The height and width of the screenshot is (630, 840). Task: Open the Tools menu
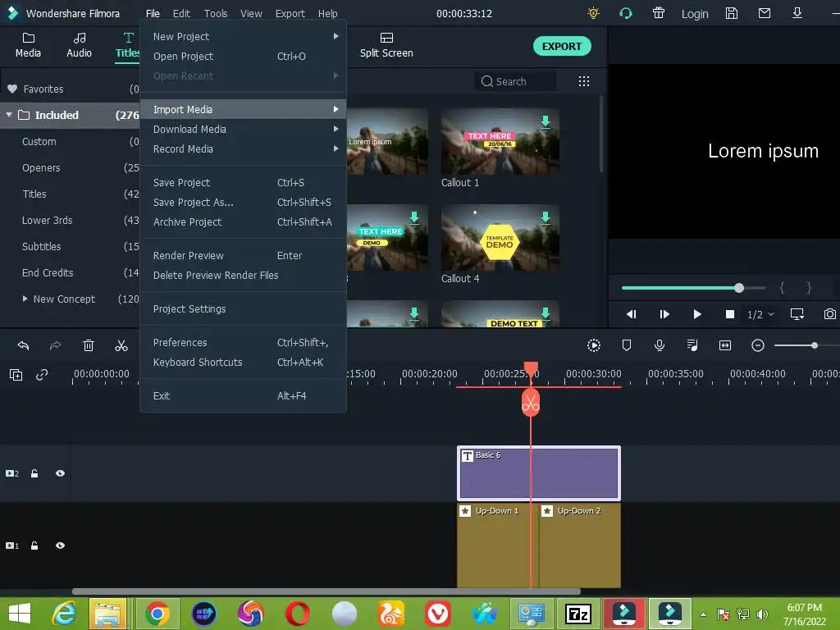216,13
